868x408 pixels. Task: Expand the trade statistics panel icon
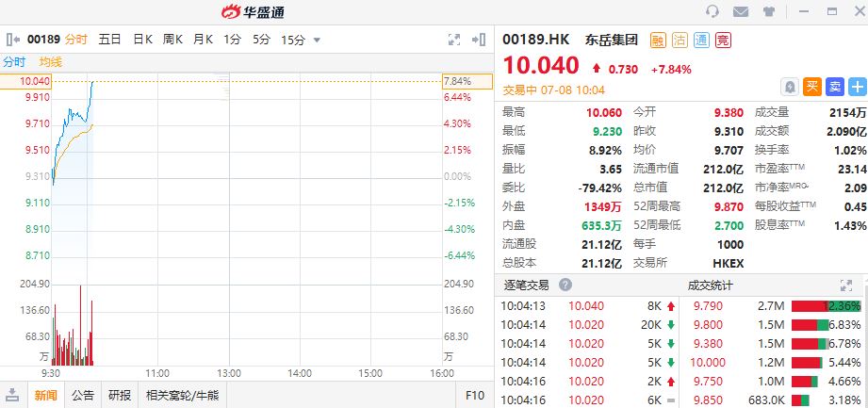[x=846, y=286]
